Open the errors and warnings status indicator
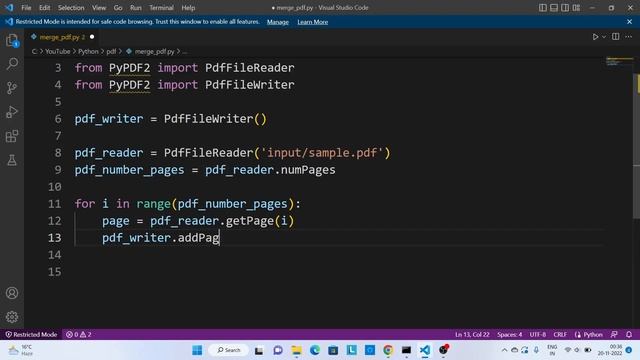The image size is (640, 360). [78, 334]
